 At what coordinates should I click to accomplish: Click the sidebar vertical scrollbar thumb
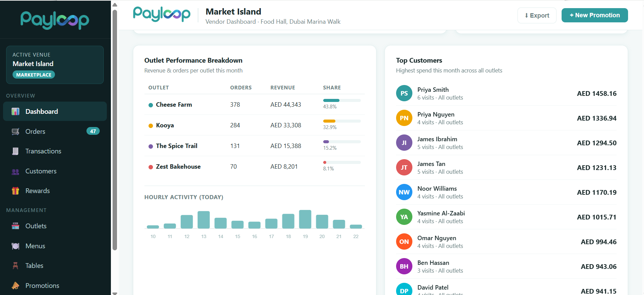[x=115, y=130]
